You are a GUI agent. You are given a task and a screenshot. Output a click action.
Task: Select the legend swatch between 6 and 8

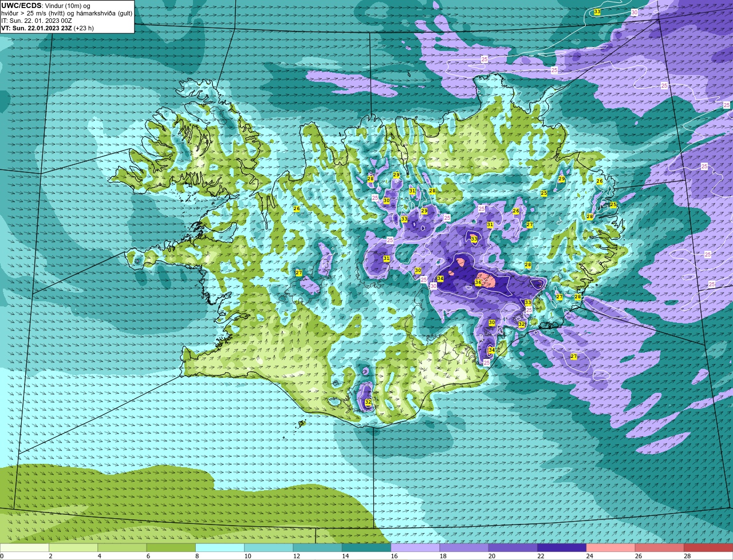tap(171, 548)
